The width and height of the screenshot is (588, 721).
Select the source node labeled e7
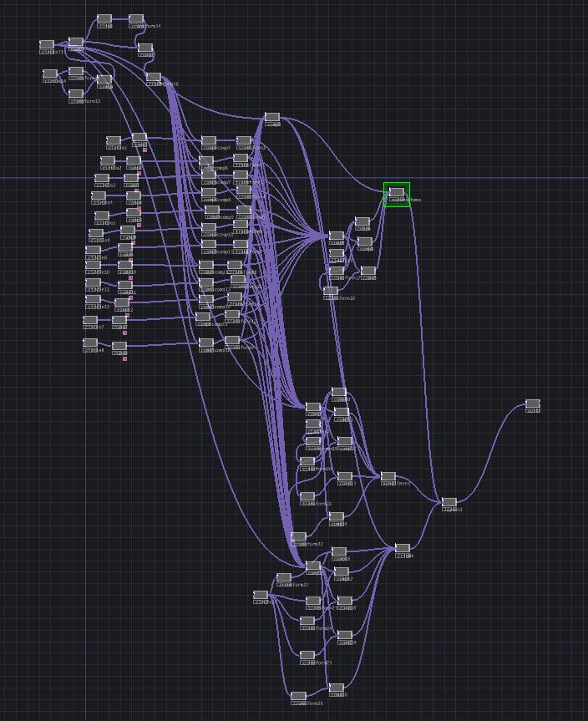pyautogui.click(x=90, y=320)
